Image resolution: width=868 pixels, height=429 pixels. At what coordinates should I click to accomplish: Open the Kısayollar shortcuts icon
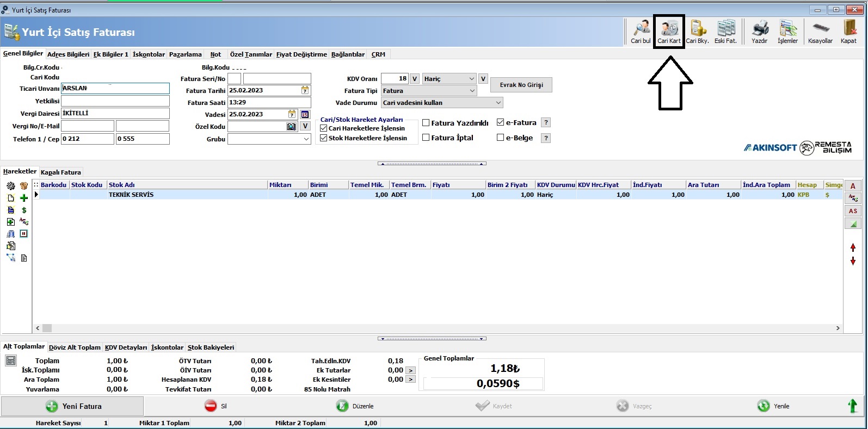tap(820, 32)
